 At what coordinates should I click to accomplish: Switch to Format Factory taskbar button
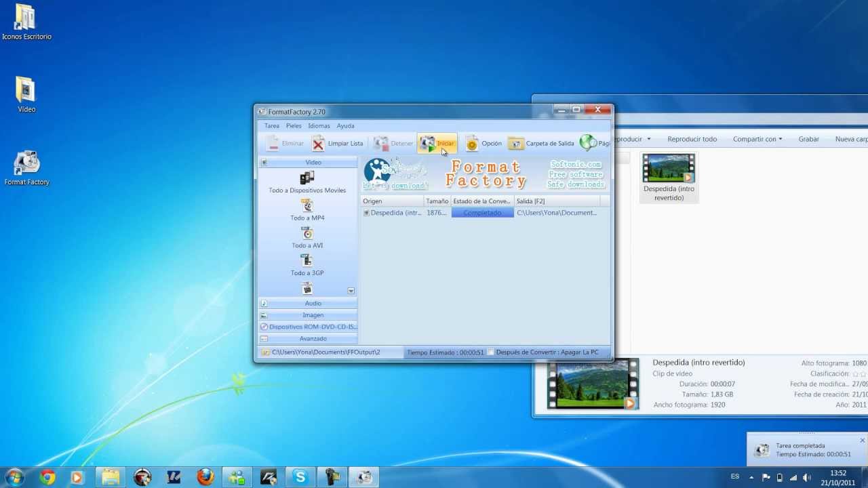(x=363, y=477)
